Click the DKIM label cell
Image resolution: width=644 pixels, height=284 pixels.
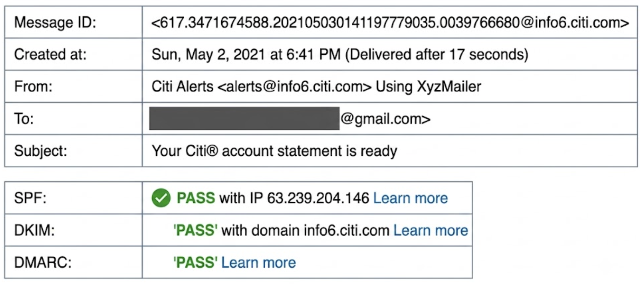[x=74, y=230]
